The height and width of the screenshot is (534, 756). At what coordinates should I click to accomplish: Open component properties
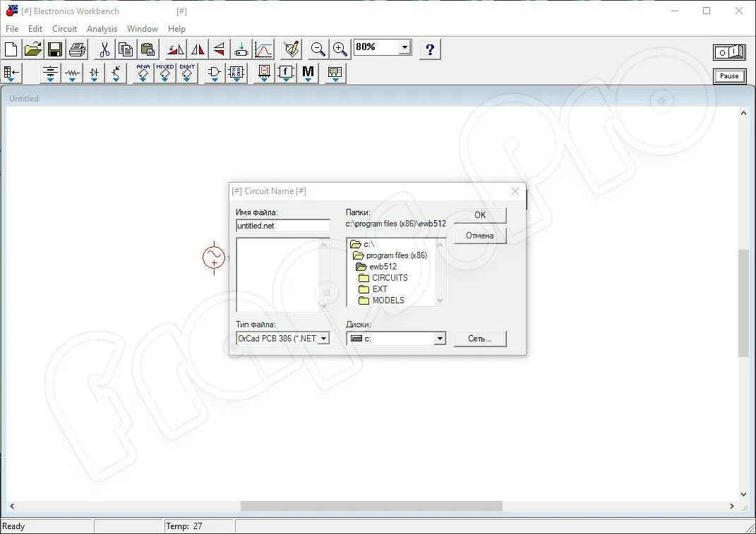tap(292, 49)
